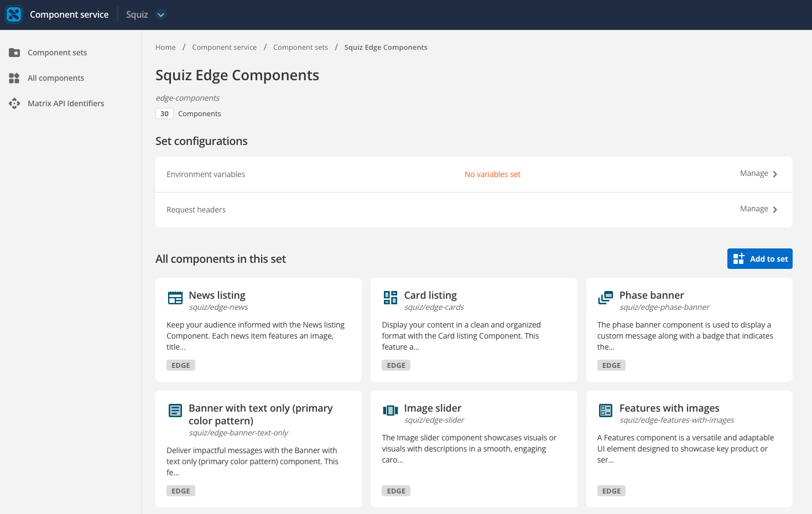Image resolution: width=812 pixels, height=514 pixels.
Task: Click the News listing component icon
Action: (x=175, y=298)
